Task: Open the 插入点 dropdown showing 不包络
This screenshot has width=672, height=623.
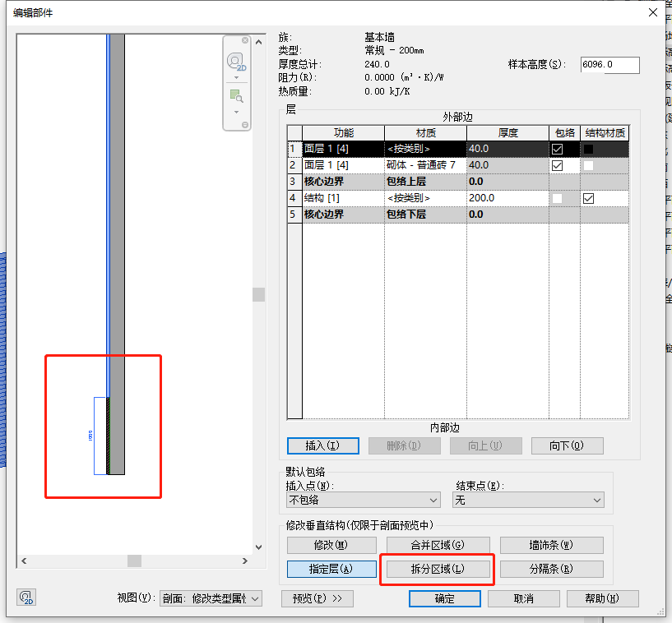Action: [363, 500]
